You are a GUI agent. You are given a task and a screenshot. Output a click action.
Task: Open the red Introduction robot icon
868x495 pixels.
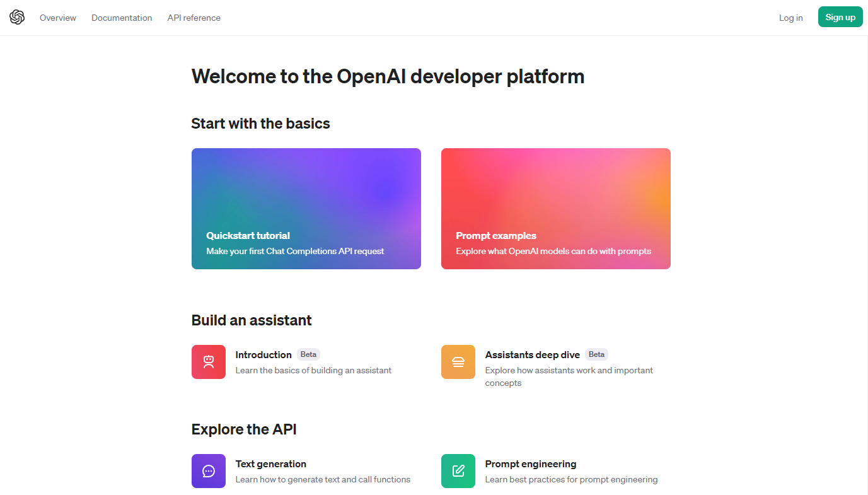coord(209,362)
